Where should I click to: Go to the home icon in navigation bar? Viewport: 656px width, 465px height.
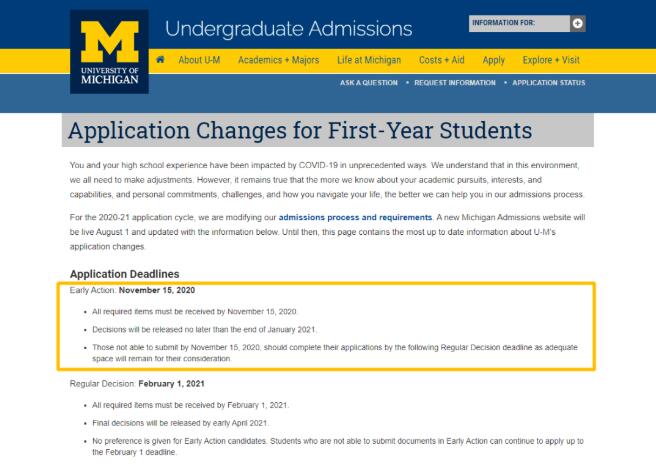pyautogui.click(x=160, y=60)
